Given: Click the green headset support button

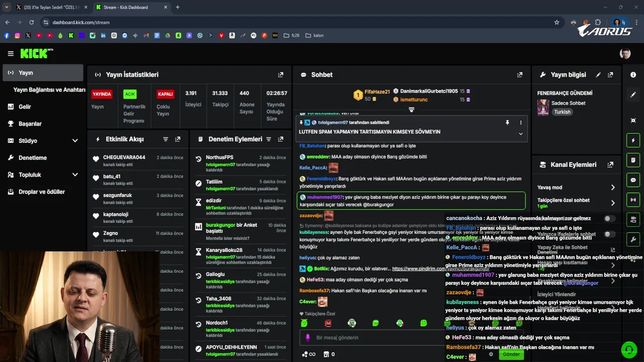Looking at the screenshot, I should pos(629,349).
